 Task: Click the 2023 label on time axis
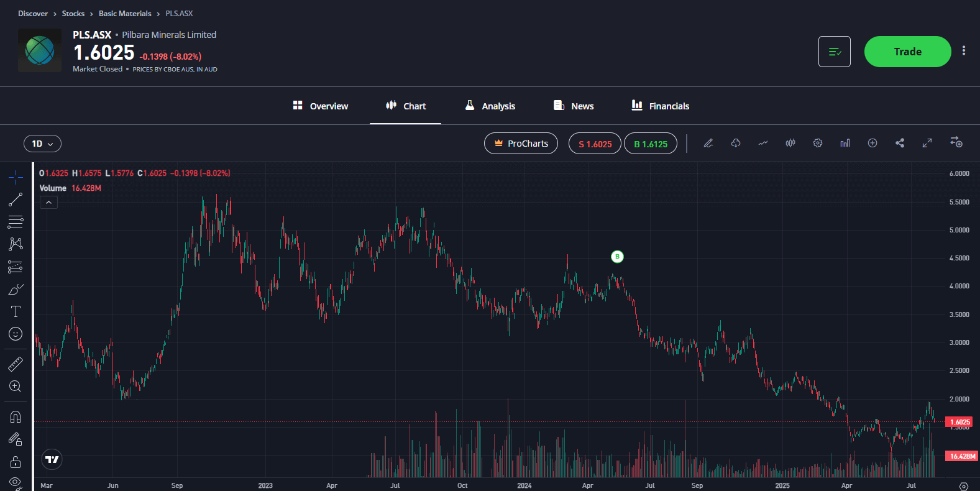click(x=265, y=485)
